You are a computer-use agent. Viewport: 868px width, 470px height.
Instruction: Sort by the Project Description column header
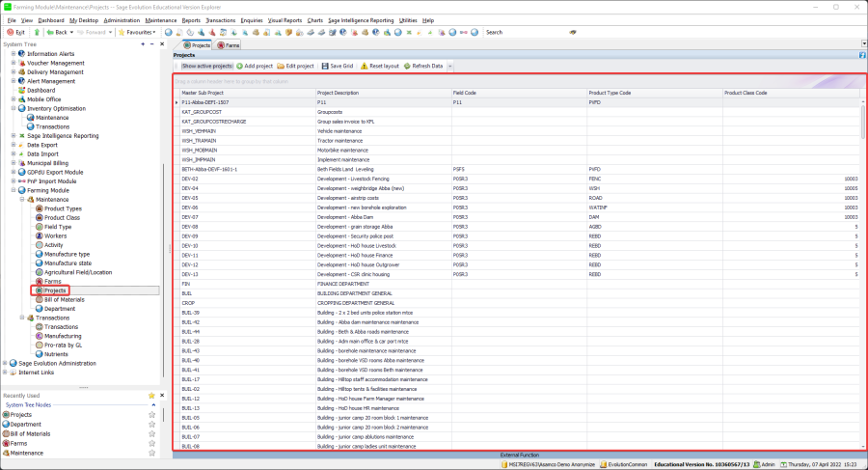pos(344,93)
